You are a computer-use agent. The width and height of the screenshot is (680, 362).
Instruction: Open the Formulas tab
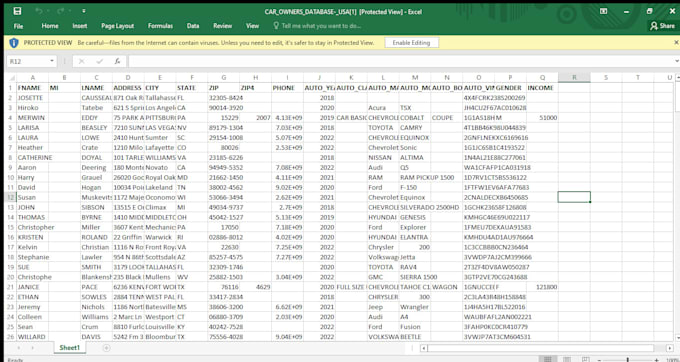[x=160, y=26]
